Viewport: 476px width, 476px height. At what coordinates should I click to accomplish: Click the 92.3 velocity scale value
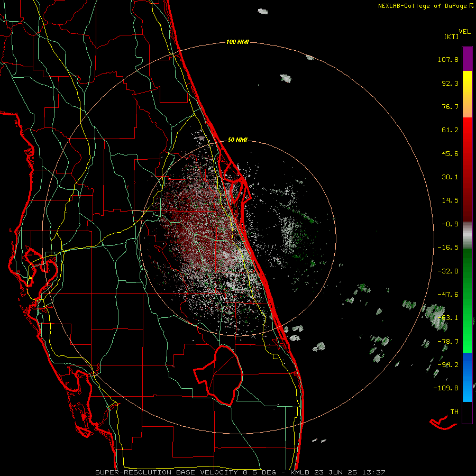pyautogui.click(x=450, y=84)
